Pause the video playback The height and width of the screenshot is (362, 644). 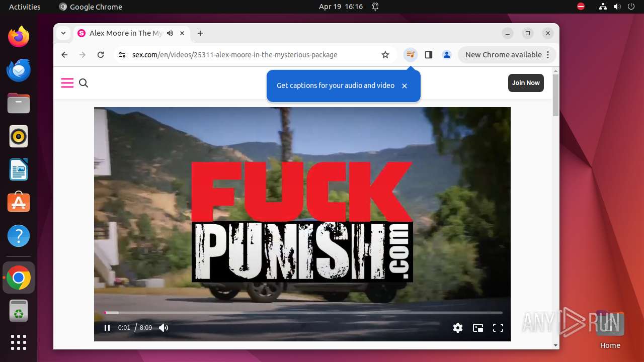pos(107,328)
